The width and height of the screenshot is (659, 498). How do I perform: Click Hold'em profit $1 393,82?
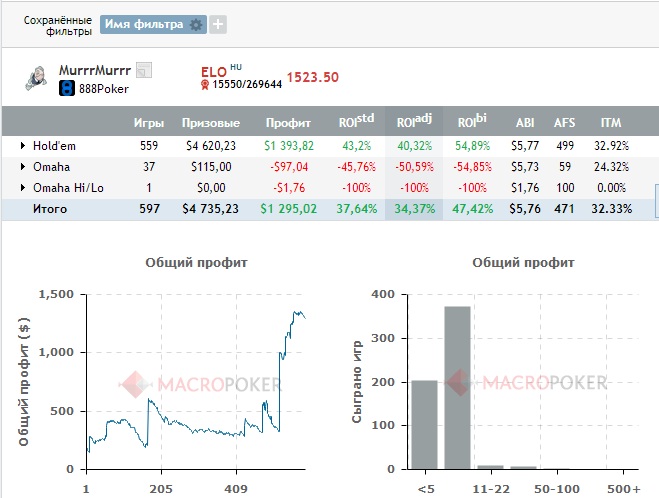[x=289, y=146]
